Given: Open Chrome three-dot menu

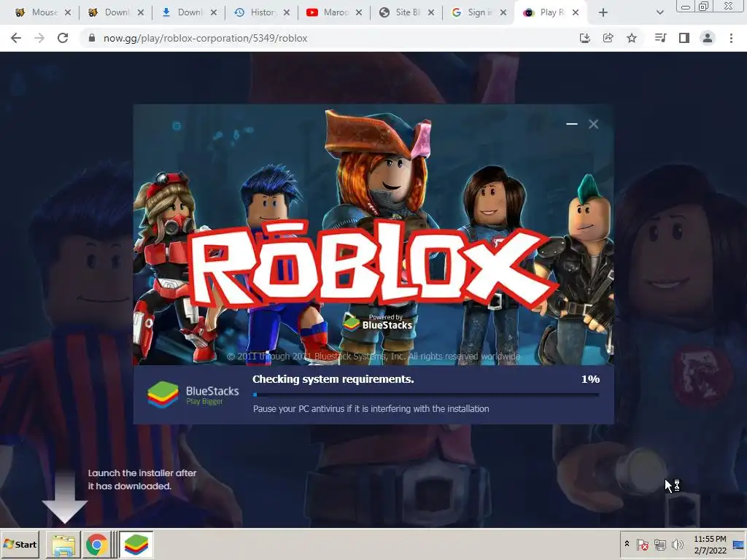Looking at the screenshot, I should click(x=731, y=38).
